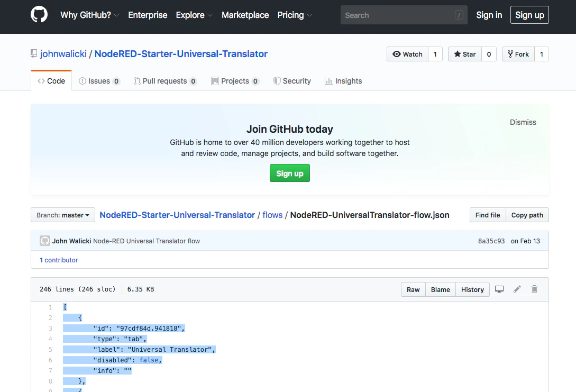
Task: Click the Watch button
Action: click(x=407, y=54)
